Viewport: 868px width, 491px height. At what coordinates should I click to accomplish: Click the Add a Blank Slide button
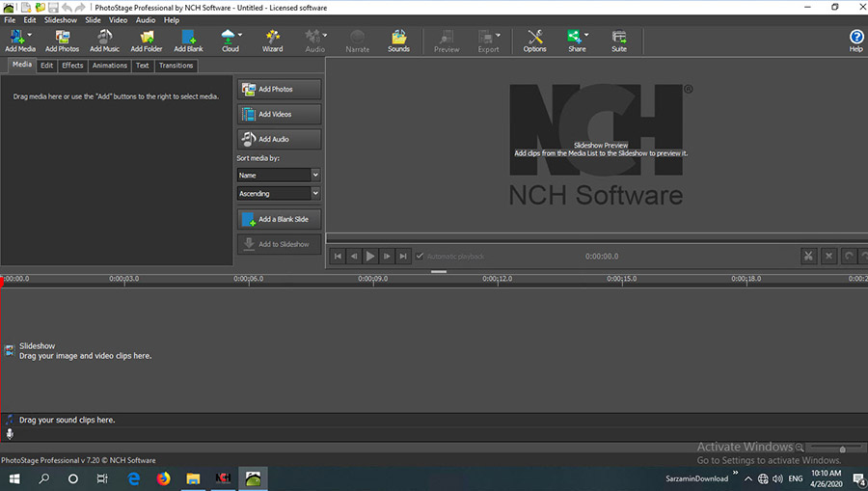(279, 219)
